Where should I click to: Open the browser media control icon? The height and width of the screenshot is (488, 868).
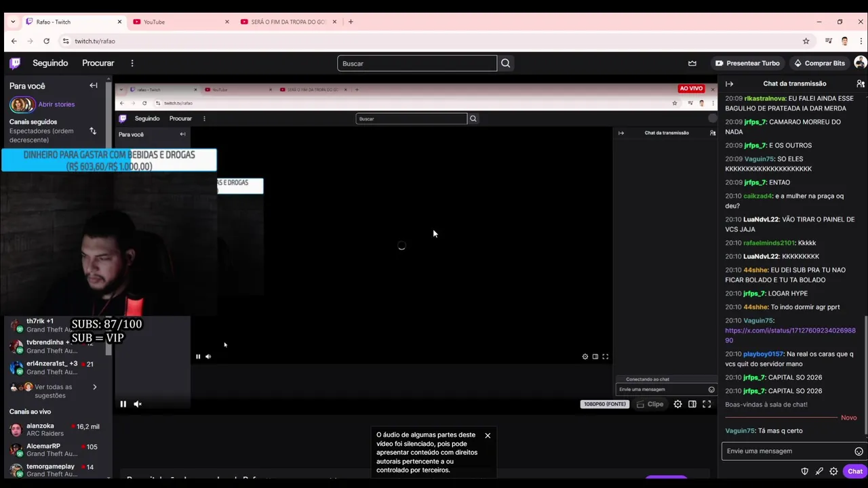click(828, 41)
